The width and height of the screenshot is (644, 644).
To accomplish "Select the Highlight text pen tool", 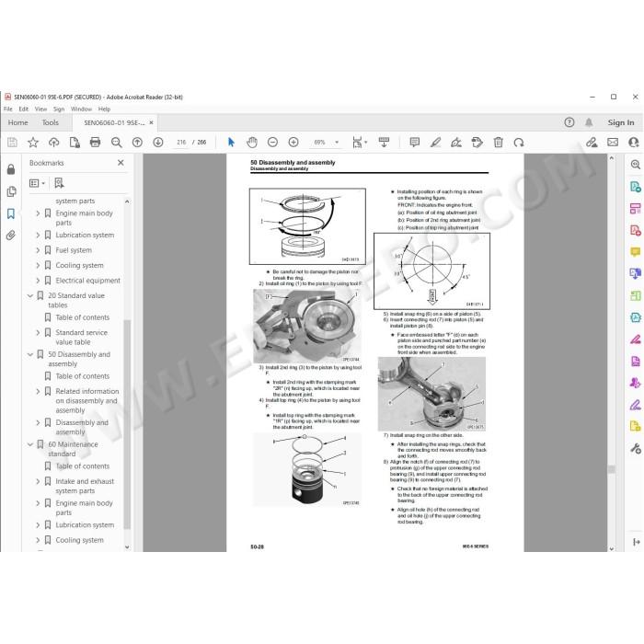I will pos(435,142).
